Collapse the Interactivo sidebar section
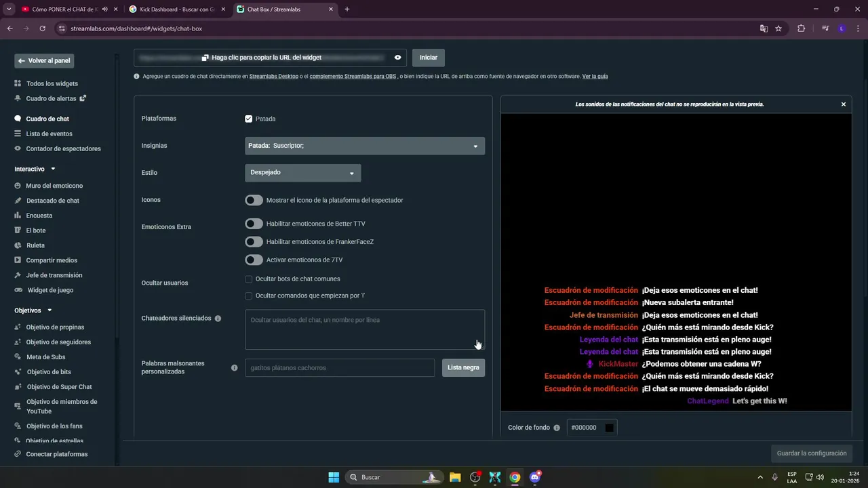Image resolution: width=868 pixels, height=488 pixels. pyautogui.click(x=53, y=169)
